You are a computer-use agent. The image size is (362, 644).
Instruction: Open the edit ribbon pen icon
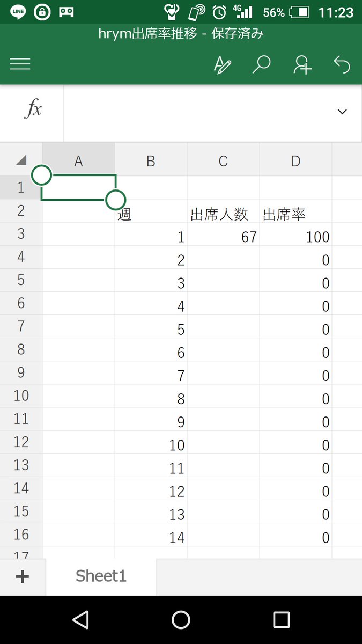223,65
